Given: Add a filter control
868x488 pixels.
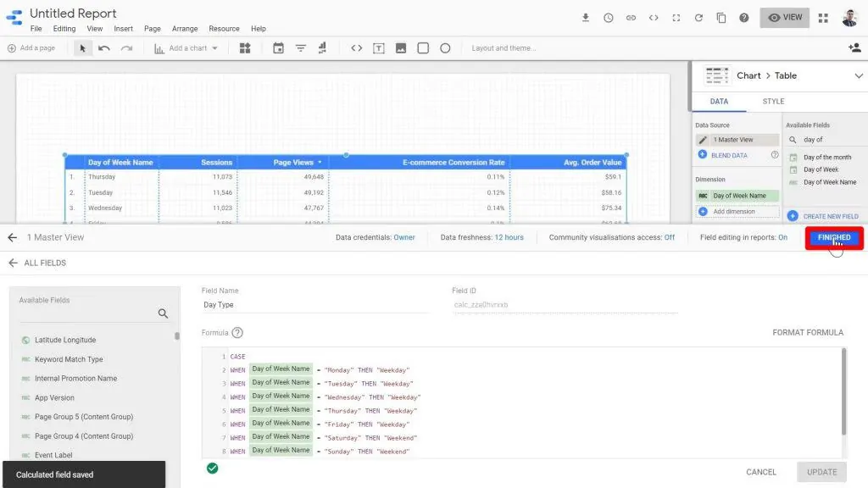Looking at the screenshot, I should (x=301, y=48).
